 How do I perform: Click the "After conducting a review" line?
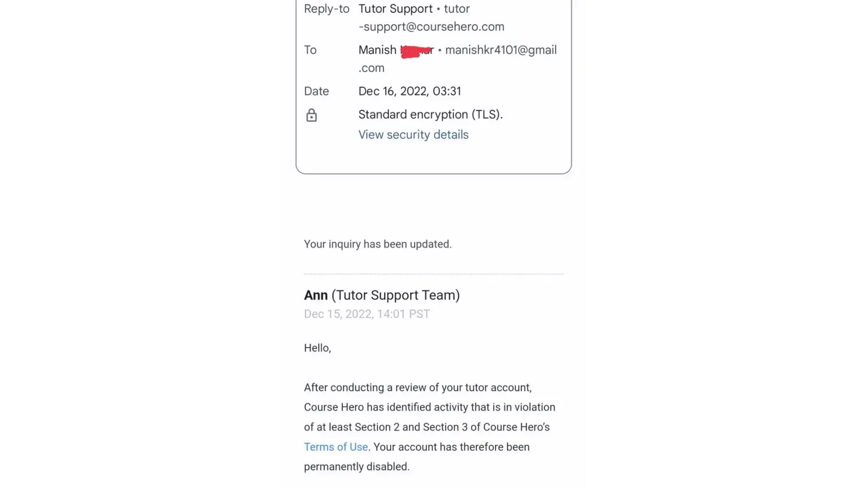pos(417,387)
